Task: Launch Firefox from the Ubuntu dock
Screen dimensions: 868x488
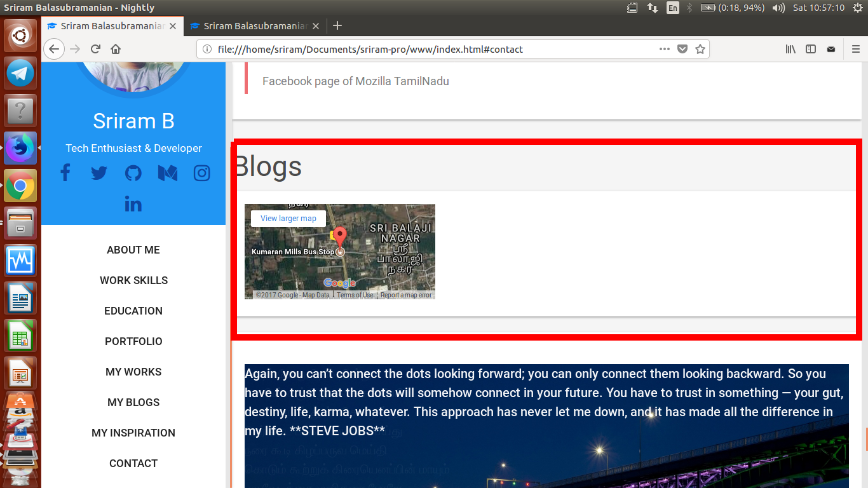Action: (x=20, y=148)
